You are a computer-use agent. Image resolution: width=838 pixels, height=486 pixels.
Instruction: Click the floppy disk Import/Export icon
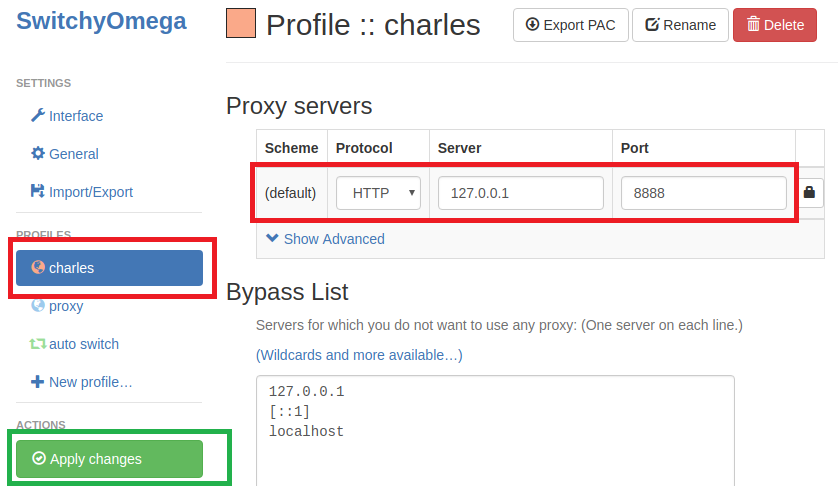[x=37, y=191]
